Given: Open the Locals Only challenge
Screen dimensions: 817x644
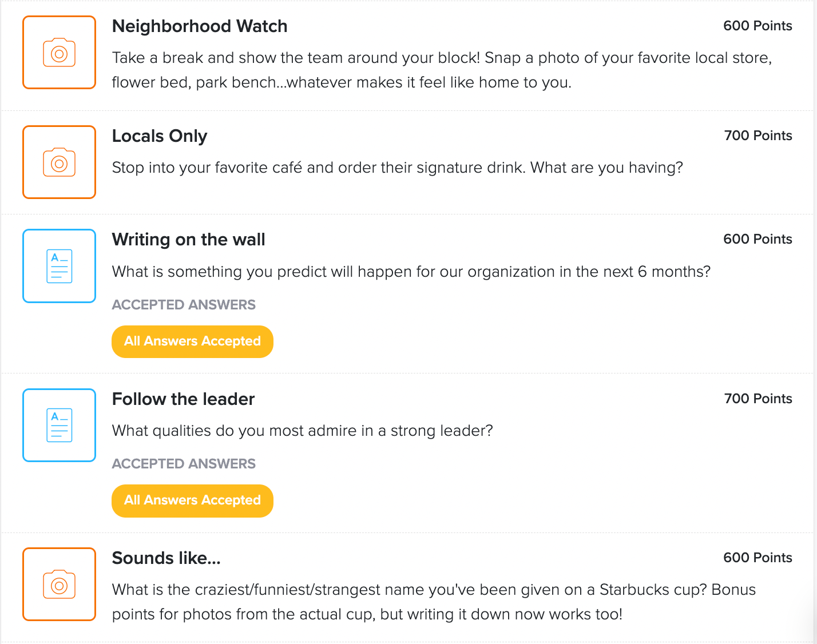Looking at the screenshot, I should [160, 136].
